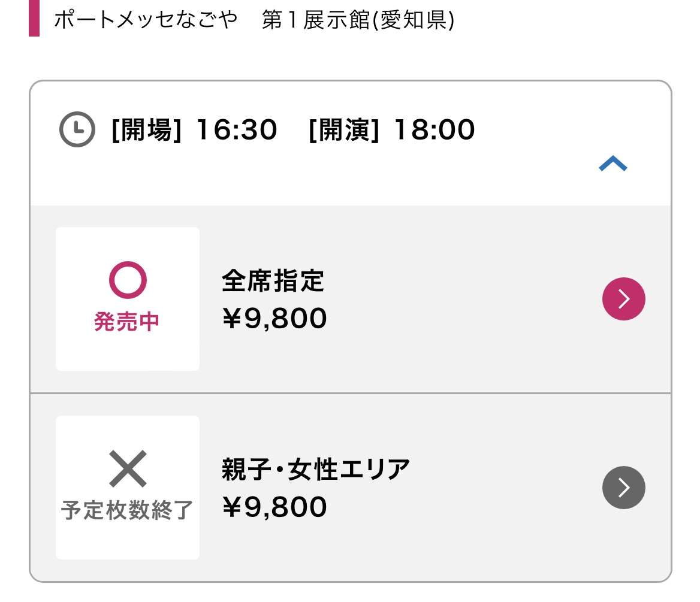Click the 開演 18:00 time text
This screenshot has height=602, width=700.
click(391, 129)
